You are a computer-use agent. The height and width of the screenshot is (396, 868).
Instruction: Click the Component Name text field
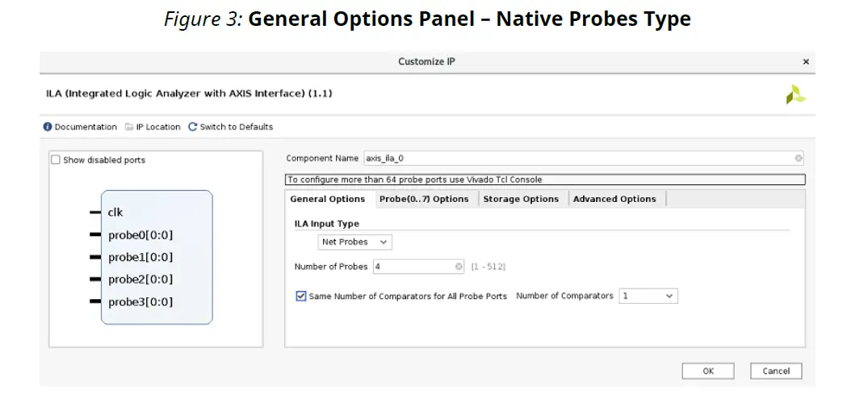[577, 158]
